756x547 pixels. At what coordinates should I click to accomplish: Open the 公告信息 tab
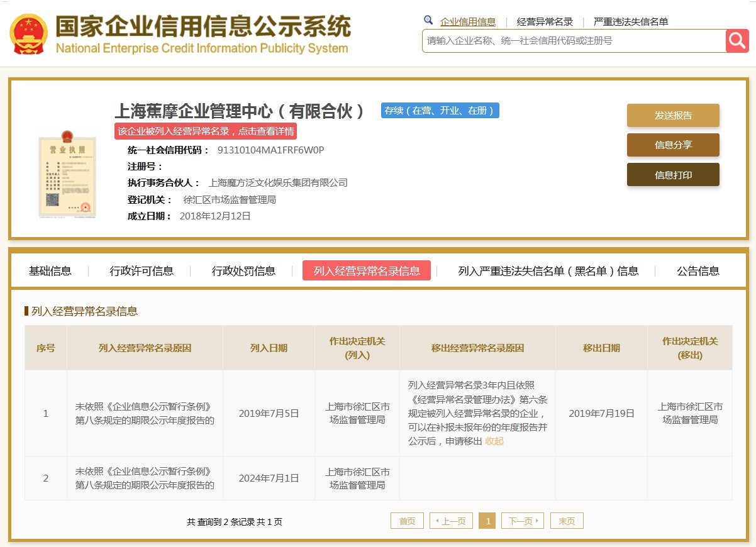point(698,271)
